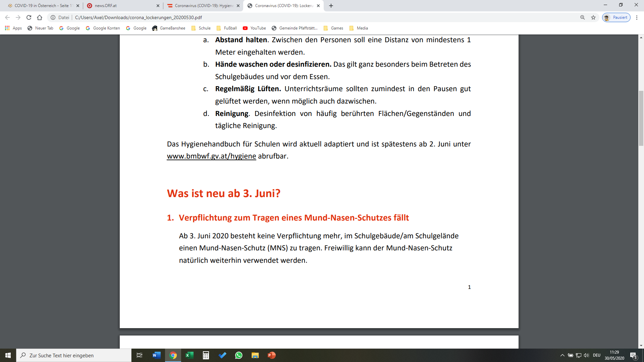Open the Schule bookmarks folder

pos(201,28)
